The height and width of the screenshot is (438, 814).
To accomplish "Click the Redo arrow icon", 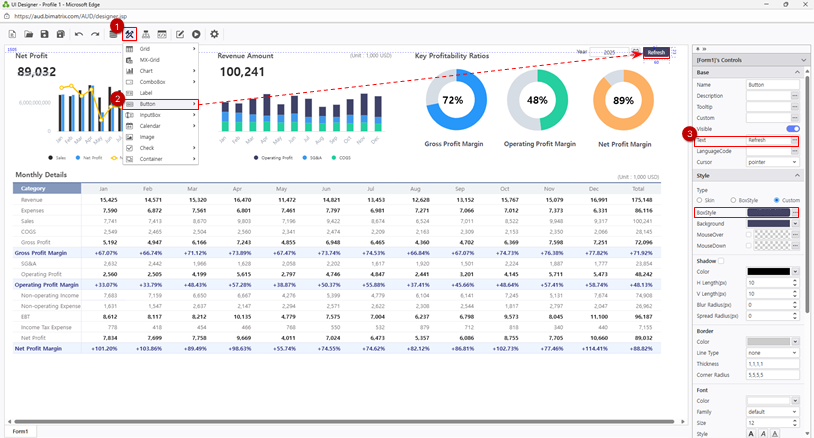I will pos(95,35).
